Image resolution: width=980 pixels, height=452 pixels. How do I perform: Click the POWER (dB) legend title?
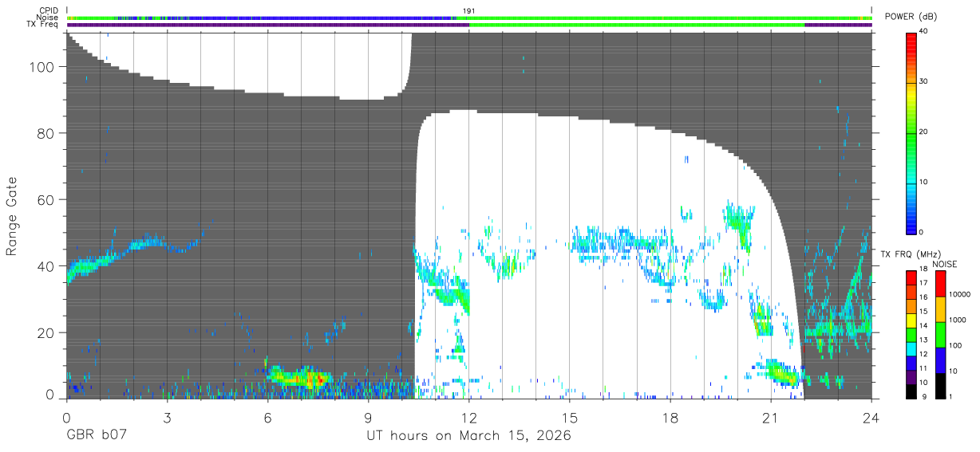tap(912, 17)
